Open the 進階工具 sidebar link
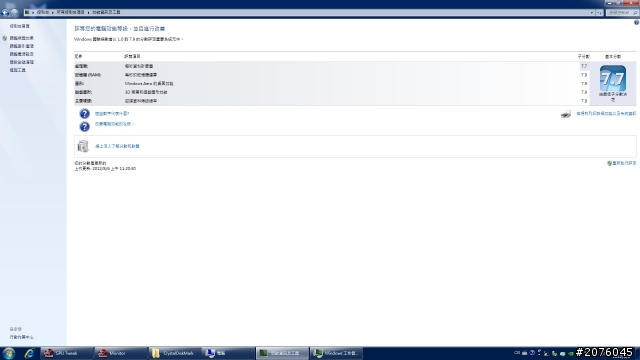Viewport: 640px width, 360px height. click(18, 70)
